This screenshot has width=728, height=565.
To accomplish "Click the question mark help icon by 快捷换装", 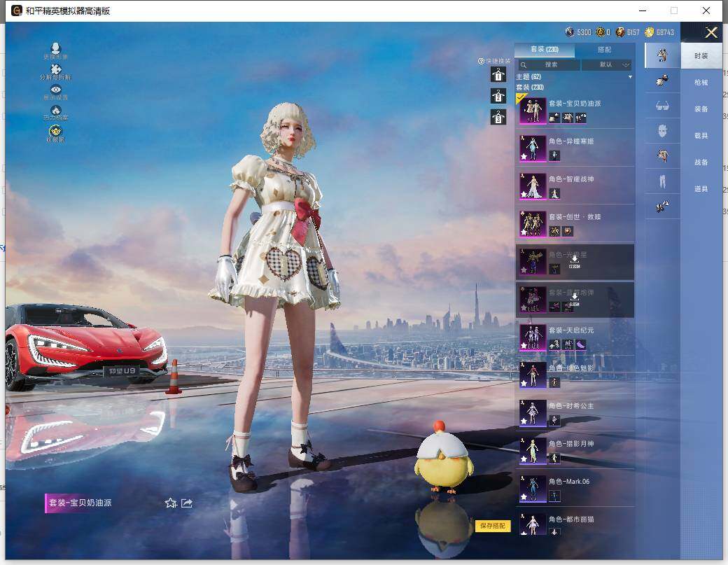I will click(x=481, y=61).
